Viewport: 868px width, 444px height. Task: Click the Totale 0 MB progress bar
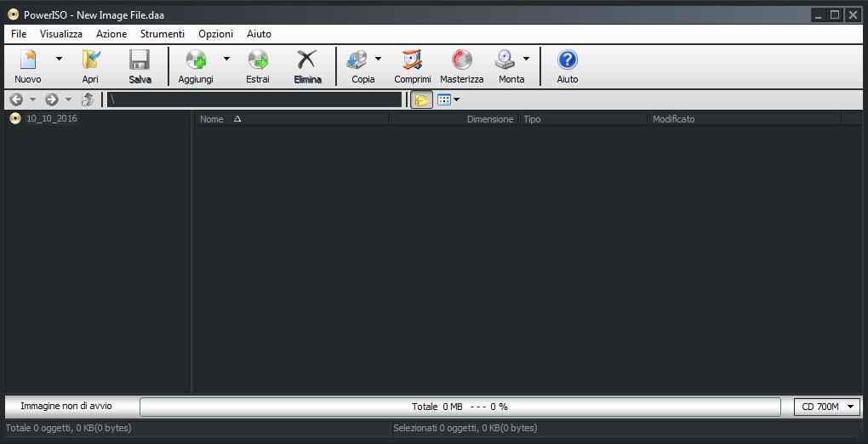(x=460, y=407)
